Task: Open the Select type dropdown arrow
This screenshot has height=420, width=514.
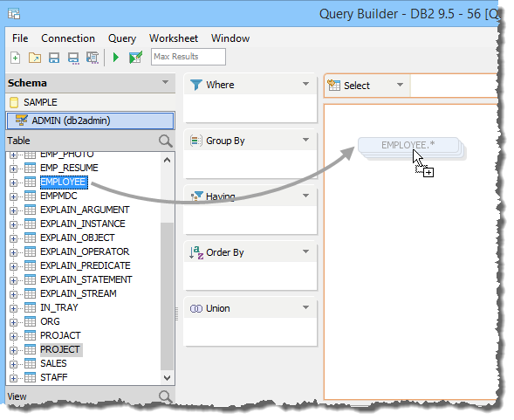Action: (400, 85)
